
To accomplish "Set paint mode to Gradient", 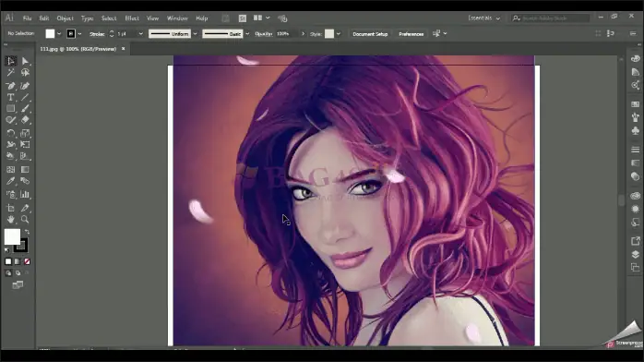I will pyautogui.click(x=18, y=261).
